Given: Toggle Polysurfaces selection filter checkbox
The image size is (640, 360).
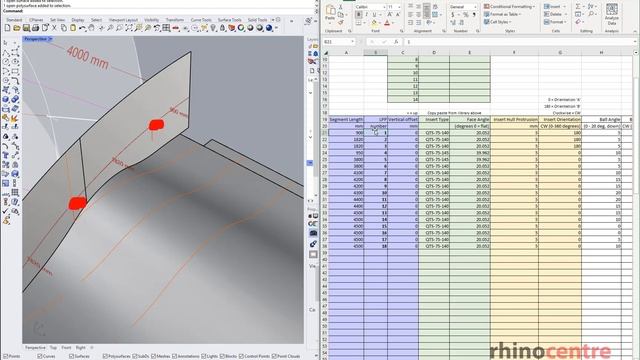Looking at the screenshot, I should click(105, 356).
